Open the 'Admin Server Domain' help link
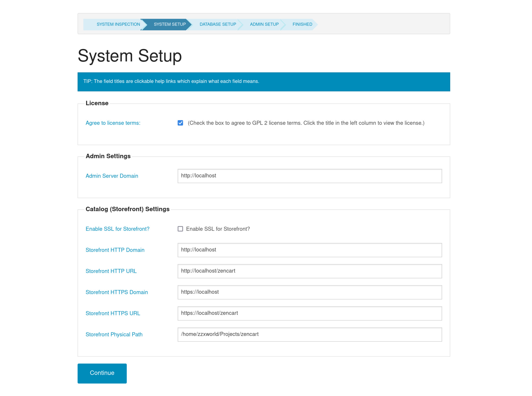Image resolution: width=532 pixels, height=396 pixels. pos(112,176)
